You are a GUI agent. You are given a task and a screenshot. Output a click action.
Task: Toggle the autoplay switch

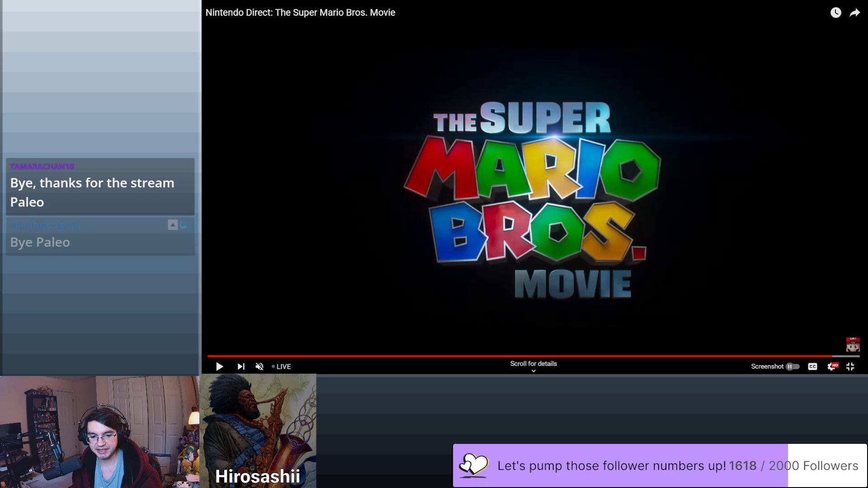793,366
